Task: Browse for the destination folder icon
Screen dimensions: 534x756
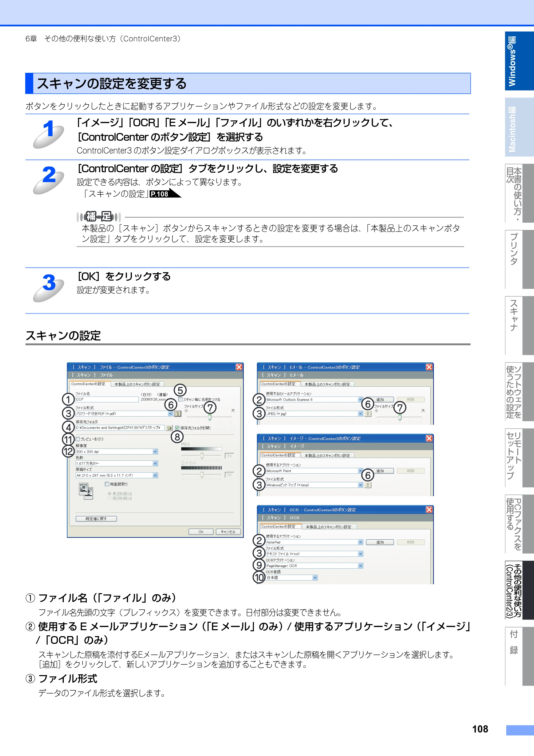Action: click(x=169, y=428)
